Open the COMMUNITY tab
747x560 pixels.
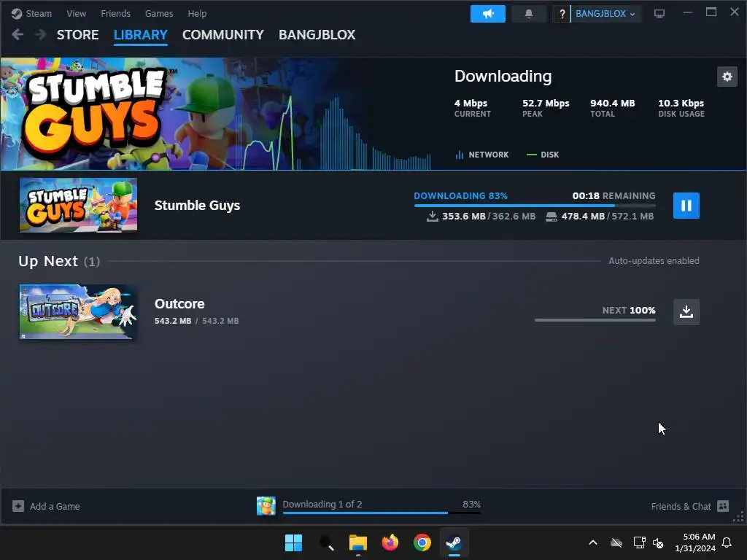(x=223, y=35)
